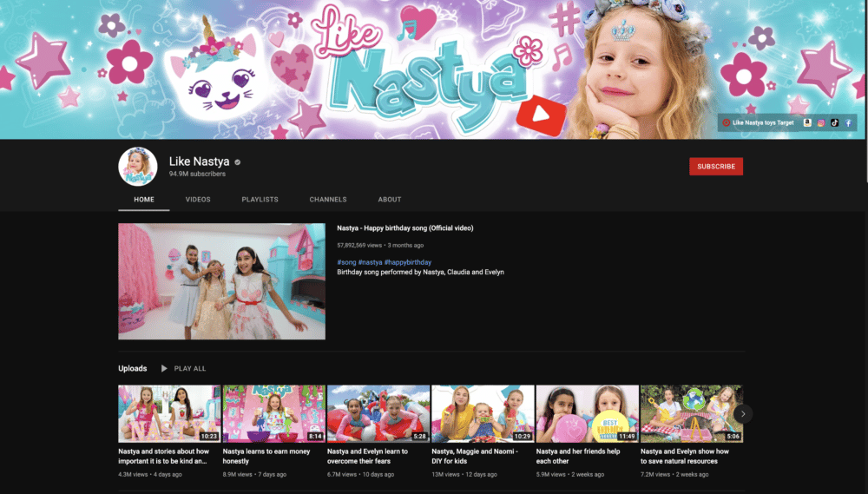
Task: Open the 10:23 video thumbnail about being kind
Action: click(169, 414)
